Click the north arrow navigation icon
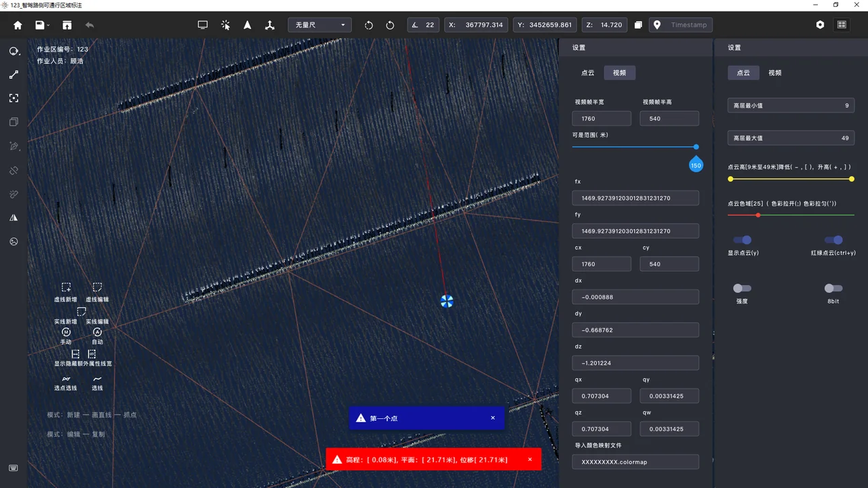 [x=248, y=25]
